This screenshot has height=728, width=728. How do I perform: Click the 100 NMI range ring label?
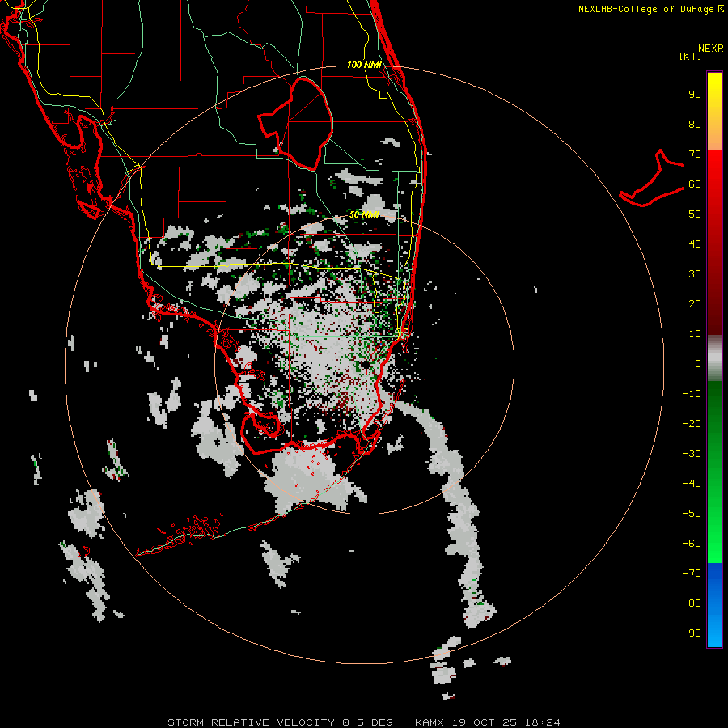click(364, 65)
